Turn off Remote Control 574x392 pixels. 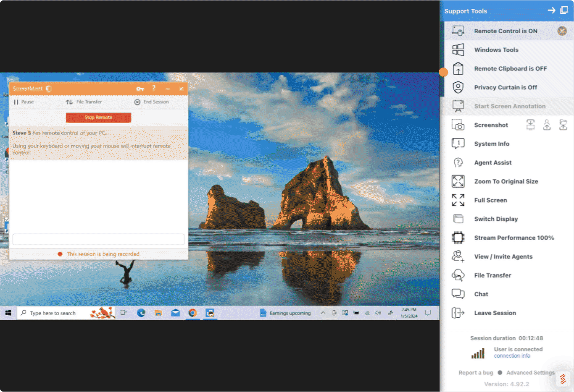(562, 31)
